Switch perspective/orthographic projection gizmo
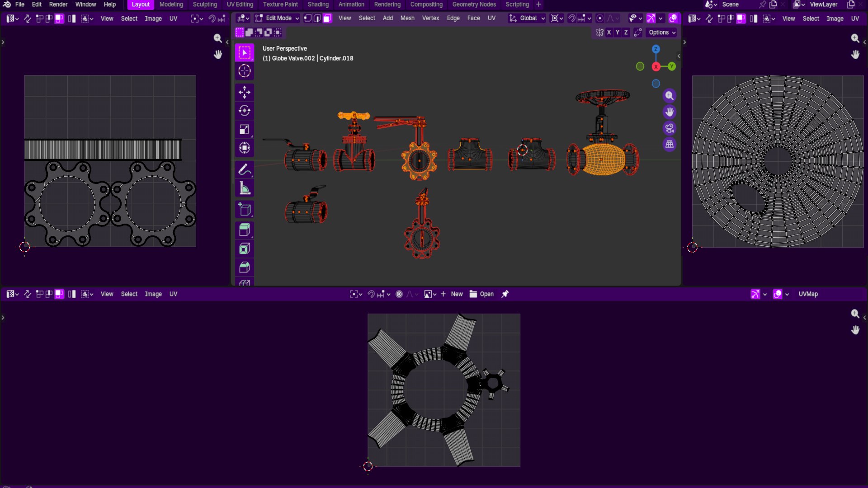Screen dimensions: 868x488 pyautogui.click(x=670, y=145)
